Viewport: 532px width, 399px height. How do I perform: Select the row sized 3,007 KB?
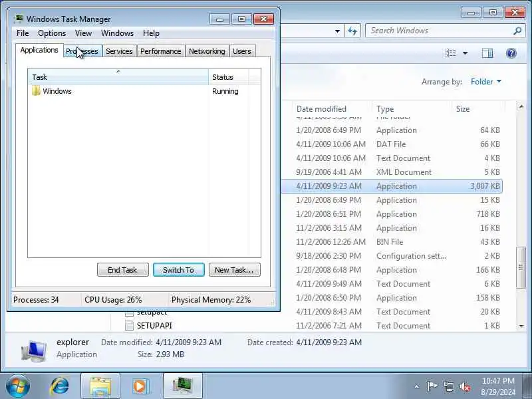click(x=392, y=186)
